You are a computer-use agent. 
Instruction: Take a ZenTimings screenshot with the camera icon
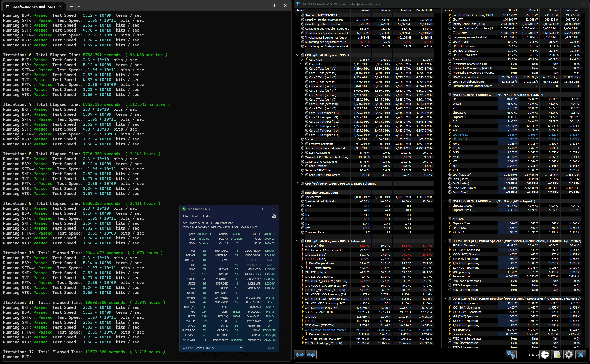tap(274, 216)
